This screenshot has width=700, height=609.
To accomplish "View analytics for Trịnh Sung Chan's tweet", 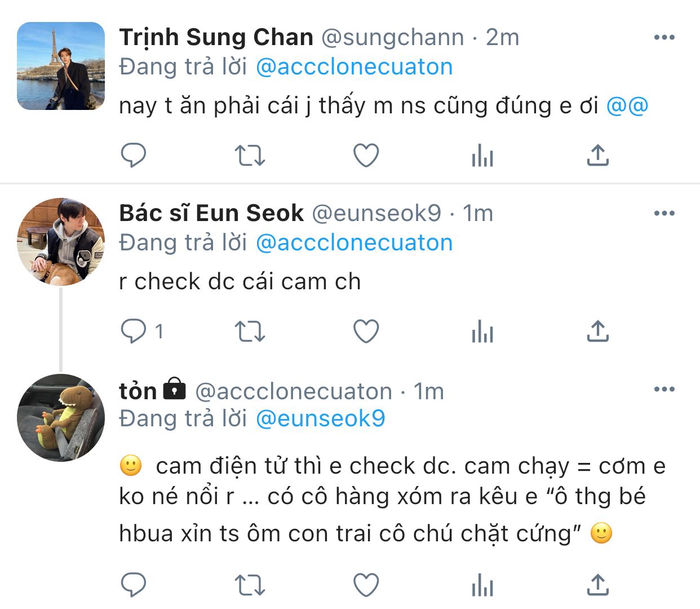I will (482, 155).
